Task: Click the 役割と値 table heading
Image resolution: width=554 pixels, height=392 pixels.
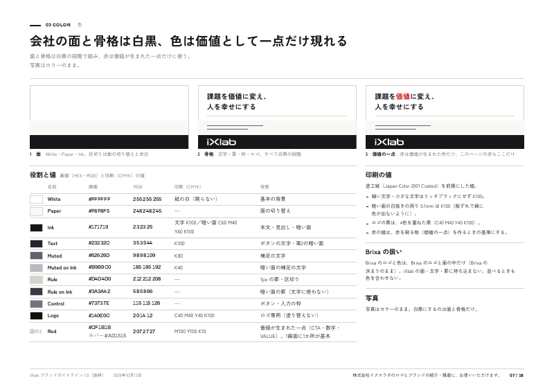Action: coord(43,175)
